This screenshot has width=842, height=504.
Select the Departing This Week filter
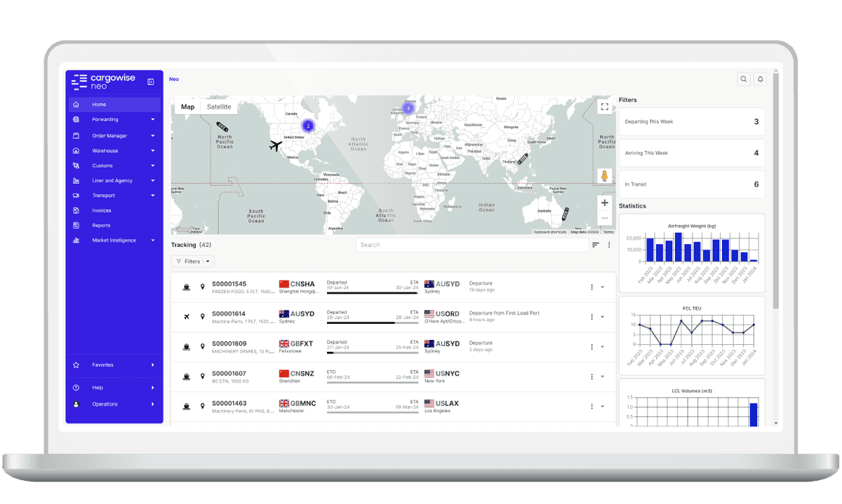tap(691, 122)
